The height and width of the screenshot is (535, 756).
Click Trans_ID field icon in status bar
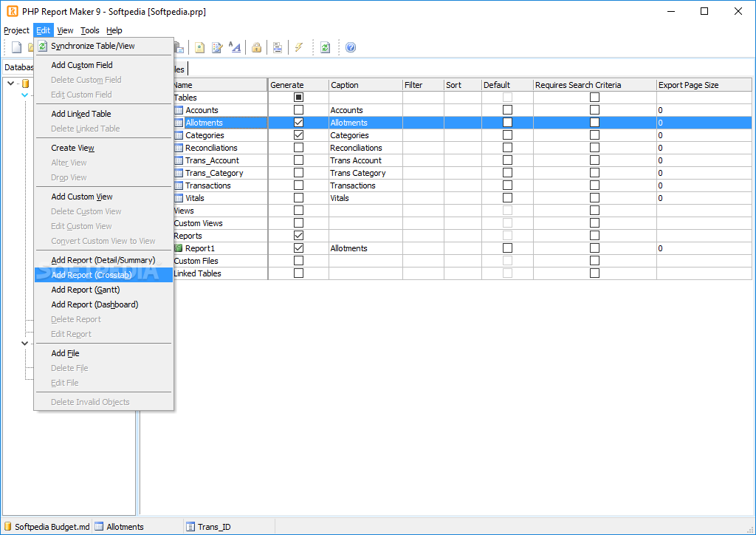tap(190, 527)
